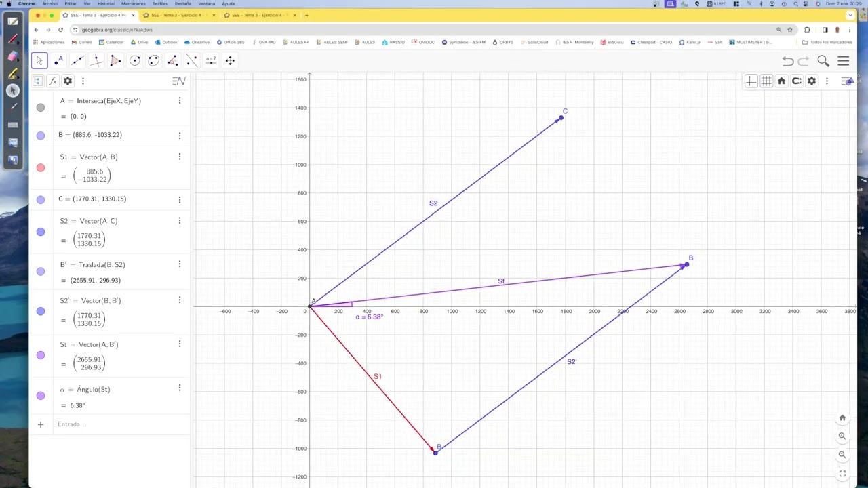Open graphics view settings gear

(812, 81)
